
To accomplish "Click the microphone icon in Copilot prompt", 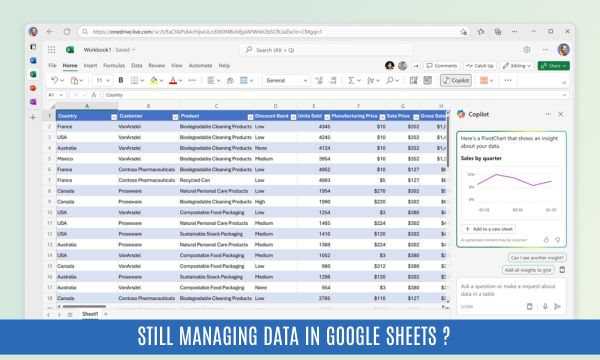I will click(545, 306).
